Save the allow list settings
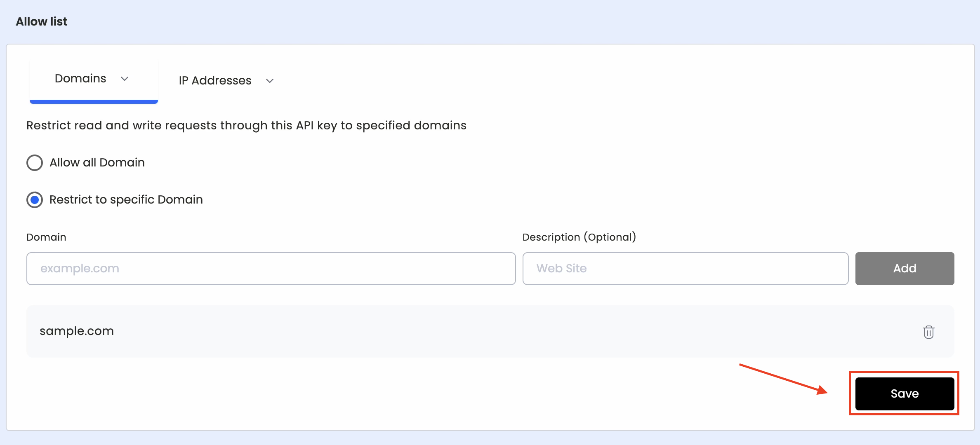 [x=905, y=393]
